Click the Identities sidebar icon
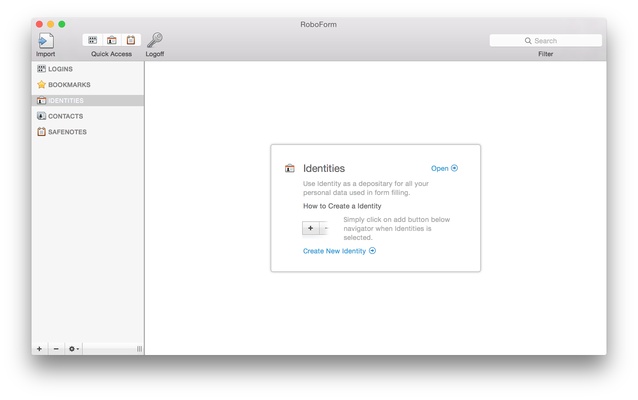The image size is (638, 400). click(41, 101)
